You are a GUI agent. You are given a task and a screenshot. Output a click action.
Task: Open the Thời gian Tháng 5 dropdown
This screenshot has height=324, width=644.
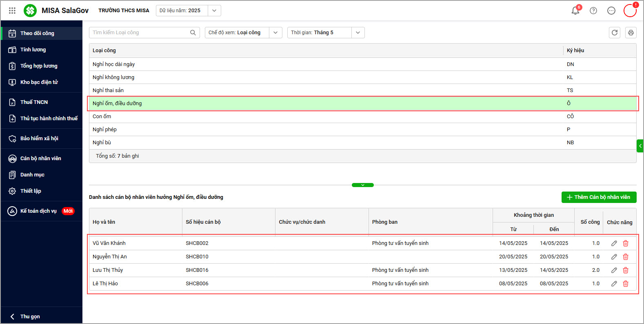(358, 33)
